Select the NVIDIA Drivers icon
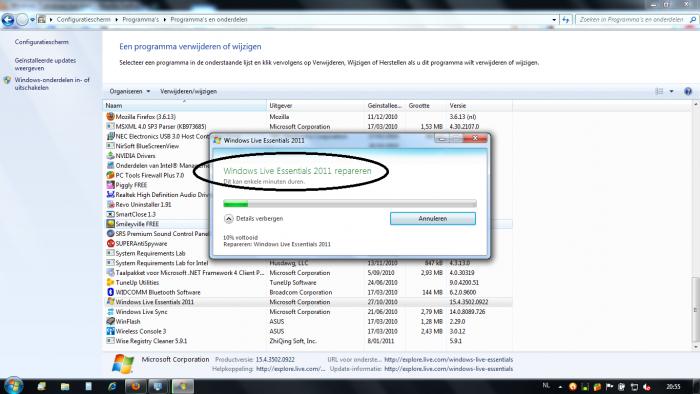Viewport: 700px width, 394px height. (110, 156)
